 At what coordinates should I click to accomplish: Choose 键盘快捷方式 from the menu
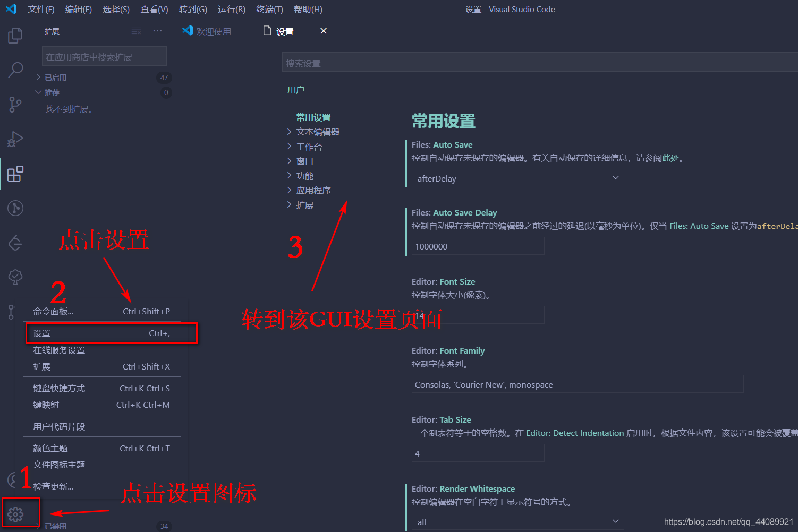click(x=101, y=388)
